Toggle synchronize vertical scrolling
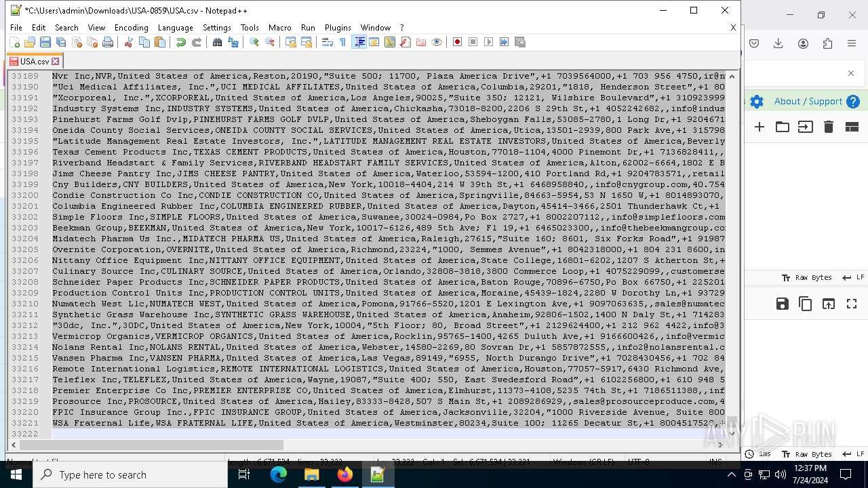The width and height of the screenshot is (868, 488). (x=290, y=42)
